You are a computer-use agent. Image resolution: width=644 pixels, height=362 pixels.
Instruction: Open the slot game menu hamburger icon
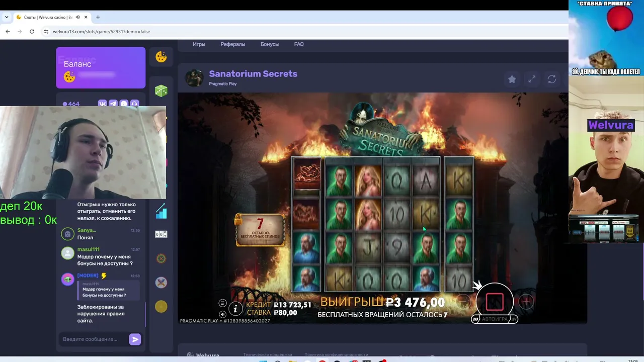click(x=222, y=303)
